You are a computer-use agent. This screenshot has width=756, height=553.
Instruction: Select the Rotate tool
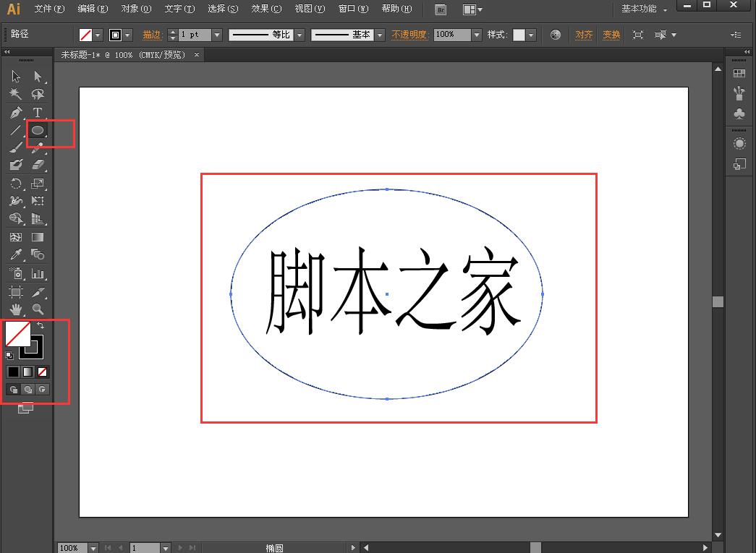pos(16,184)
